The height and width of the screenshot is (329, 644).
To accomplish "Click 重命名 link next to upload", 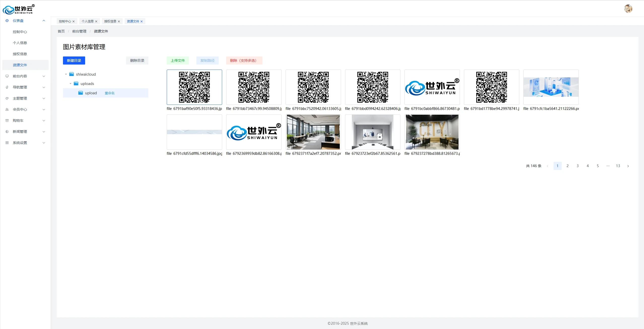I will pyautogui.click(x=110, y=93).
